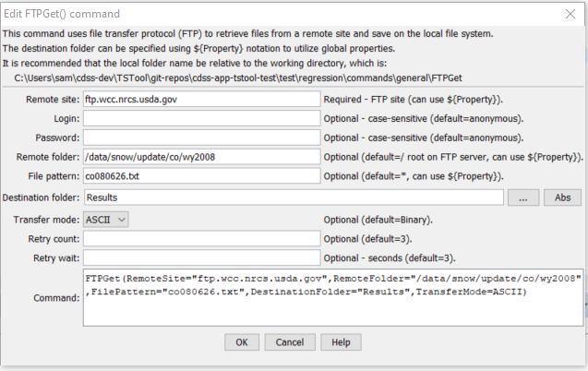Click the working directory path text
This screenshot has width=588, height=371.
coord(238,78)
